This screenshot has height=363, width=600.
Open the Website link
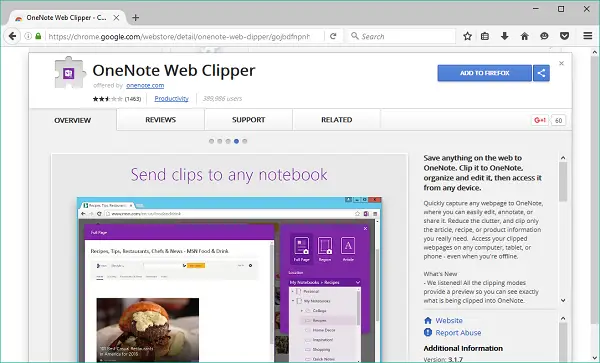tap(449, 321)
